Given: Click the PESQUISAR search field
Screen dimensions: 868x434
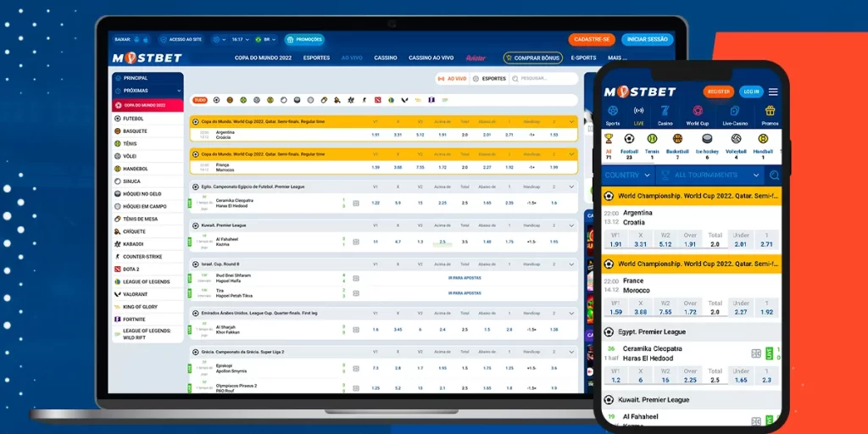Looking at the screenshot, I should (543, 79).
